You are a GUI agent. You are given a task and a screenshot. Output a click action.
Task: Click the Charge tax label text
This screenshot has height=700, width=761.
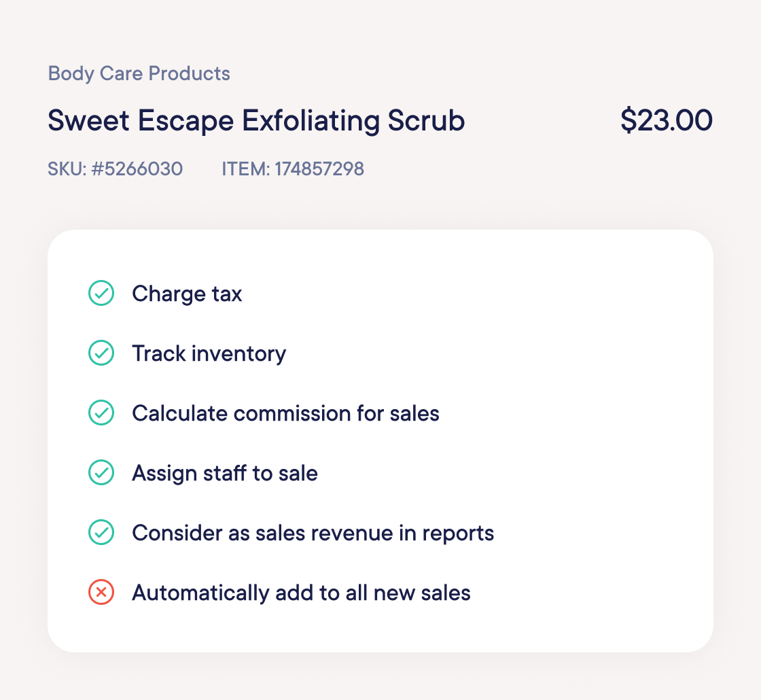click(x=187, y=294)
